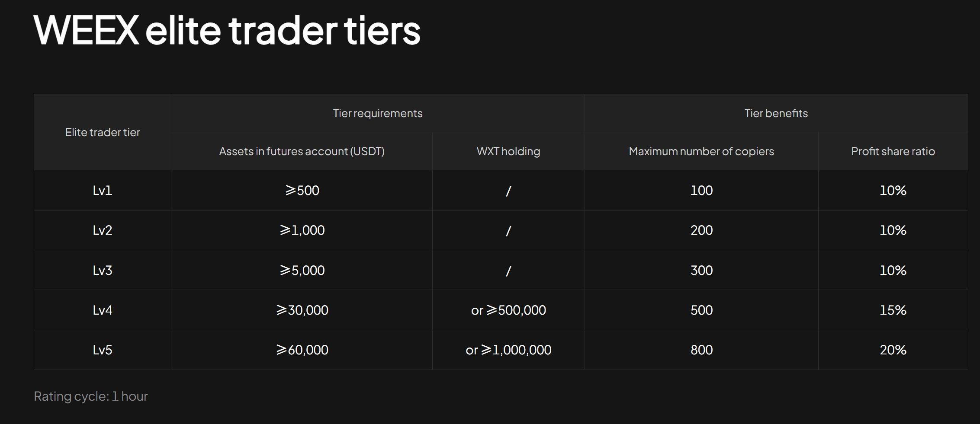
Task: Select the Elite trader tier column header
Action: pos(103,132)
